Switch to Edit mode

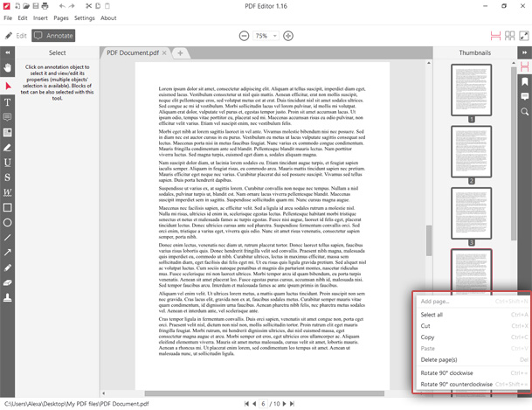click(x=16, y=36)
